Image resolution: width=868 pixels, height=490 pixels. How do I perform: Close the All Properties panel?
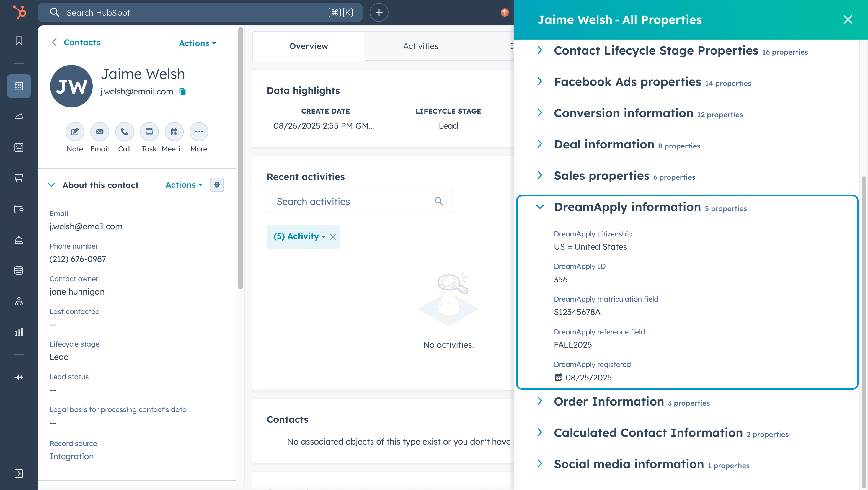click(848, 19)
